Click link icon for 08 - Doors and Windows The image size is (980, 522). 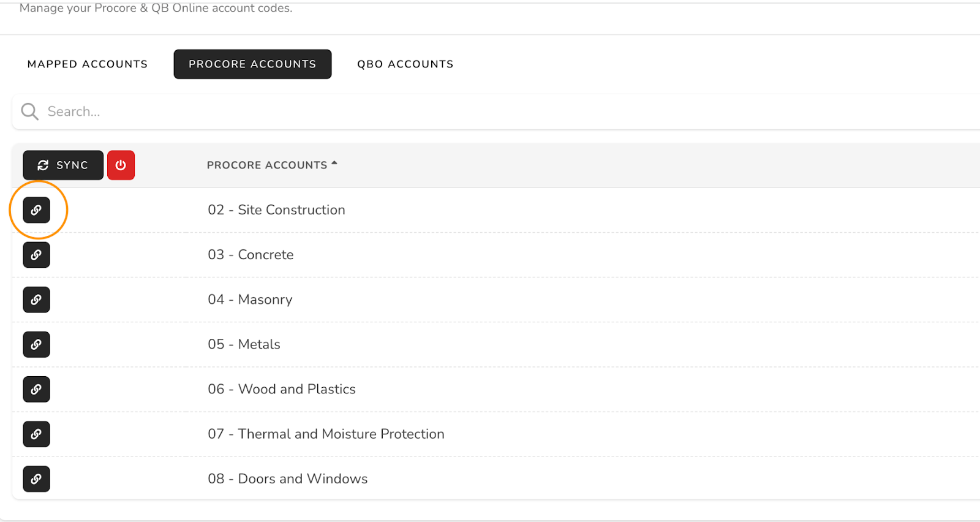(x=36, y=478)
